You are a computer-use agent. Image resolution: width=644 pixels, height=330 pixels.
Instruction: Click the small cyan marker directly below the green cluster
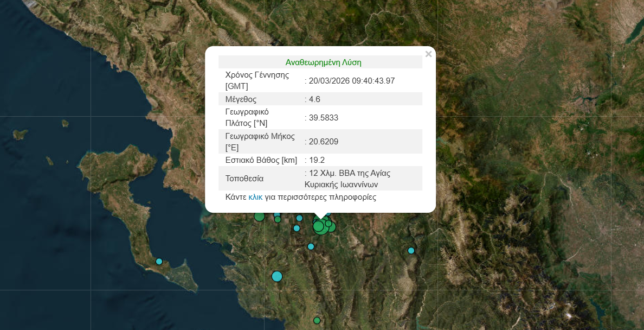click(311, 246)
